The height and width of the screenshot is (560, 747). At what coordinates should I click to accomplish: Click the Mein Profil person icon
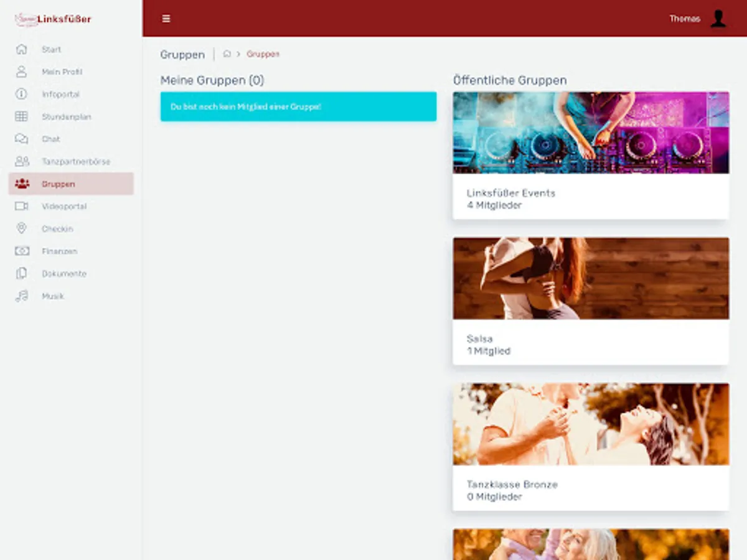point(21,72)
